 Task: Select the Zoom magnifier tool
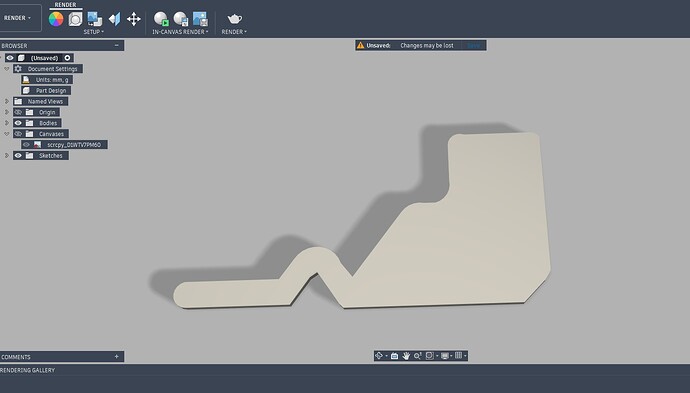(x=418, y=356)
